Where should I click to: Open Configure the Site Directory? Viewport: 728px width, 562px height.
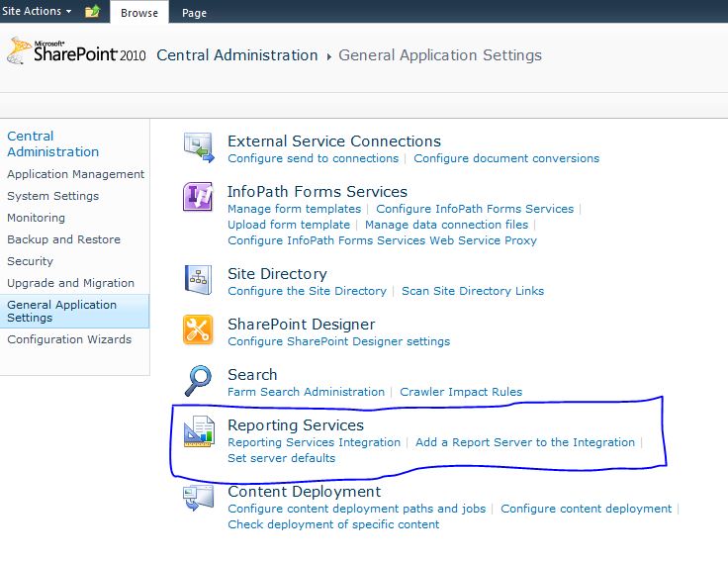pyautogui.click(x=307, y=291)
